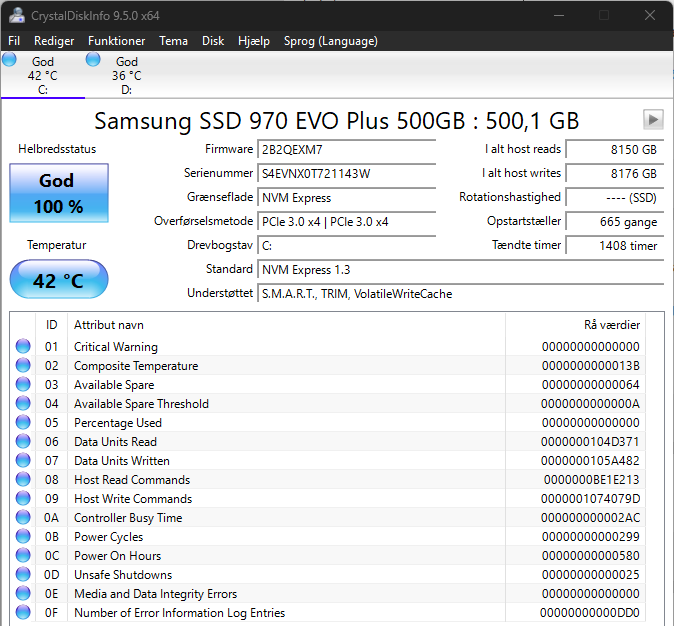Click raw value 0000000000DD0
674x626 pixels.
coord(590,613)
